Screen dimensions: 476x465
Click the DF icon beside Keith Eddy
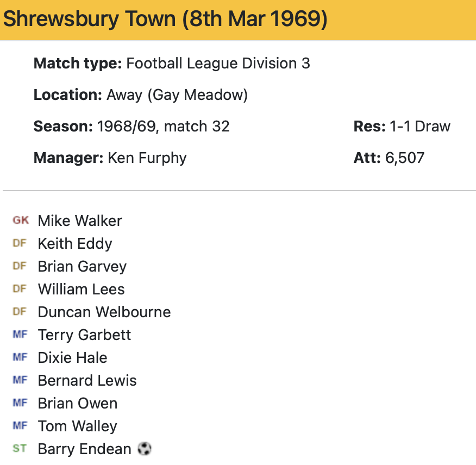click(20, 243)
